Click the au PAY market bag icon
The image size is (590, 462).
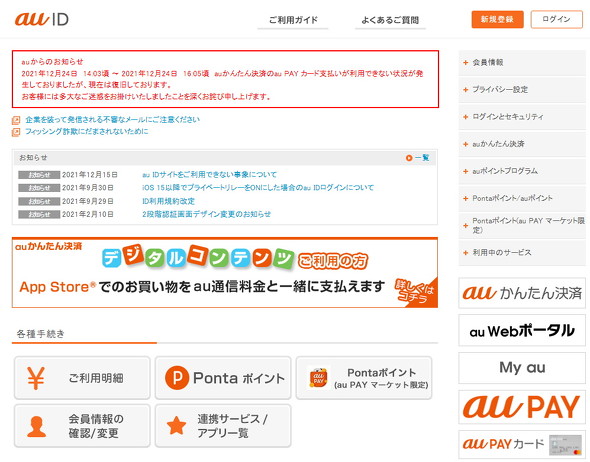tap(318, 377)
